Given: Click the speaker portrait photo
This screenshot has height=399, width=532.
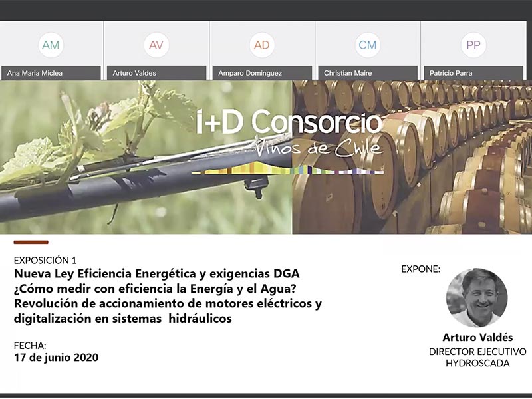Looking at the screenshot, I should coord(477,298).
